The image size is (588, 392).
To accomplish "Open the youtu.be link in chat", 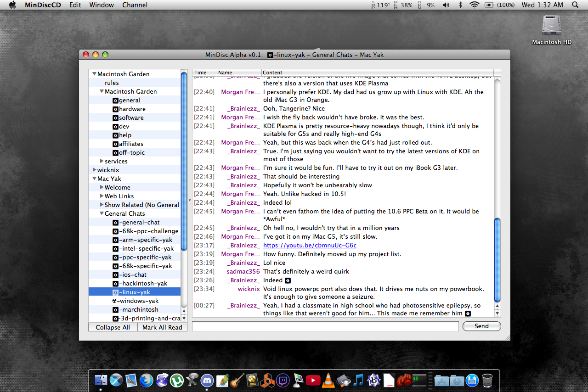I will point(310,245).
